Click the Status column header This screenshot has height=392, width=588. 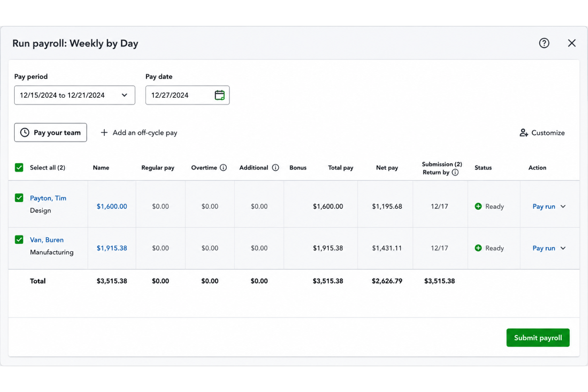[483, 168]
